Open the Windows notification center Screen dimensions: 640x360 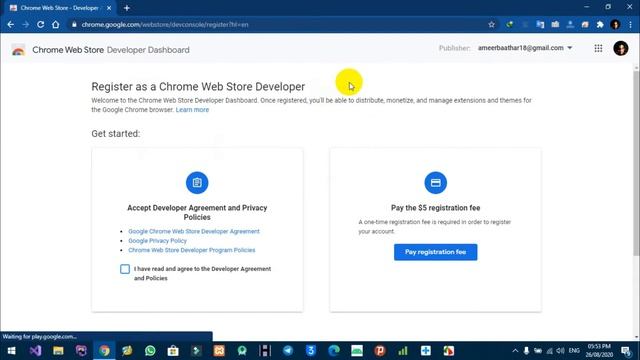tap(626, 351)
